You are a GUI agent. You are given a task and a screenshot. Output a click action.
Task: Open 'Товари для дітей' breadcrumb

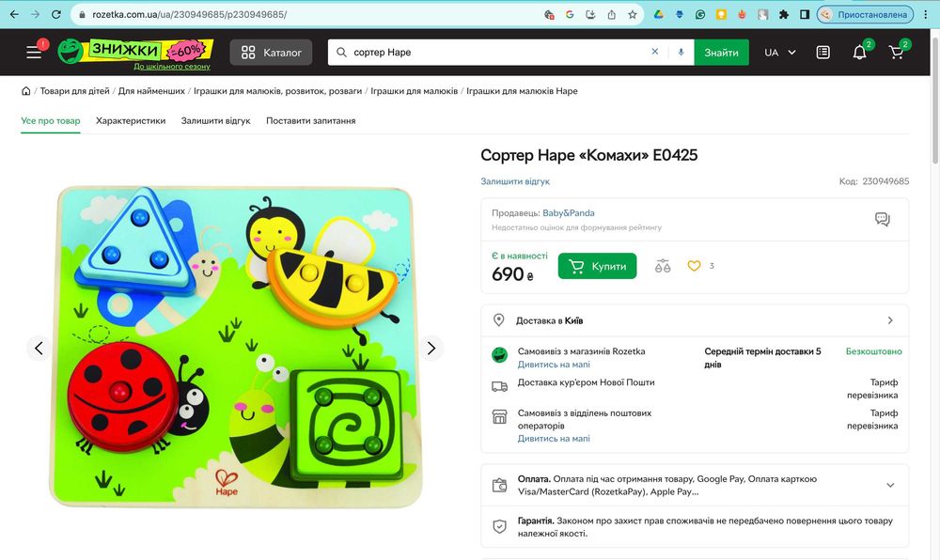click(x=75, y=91)
